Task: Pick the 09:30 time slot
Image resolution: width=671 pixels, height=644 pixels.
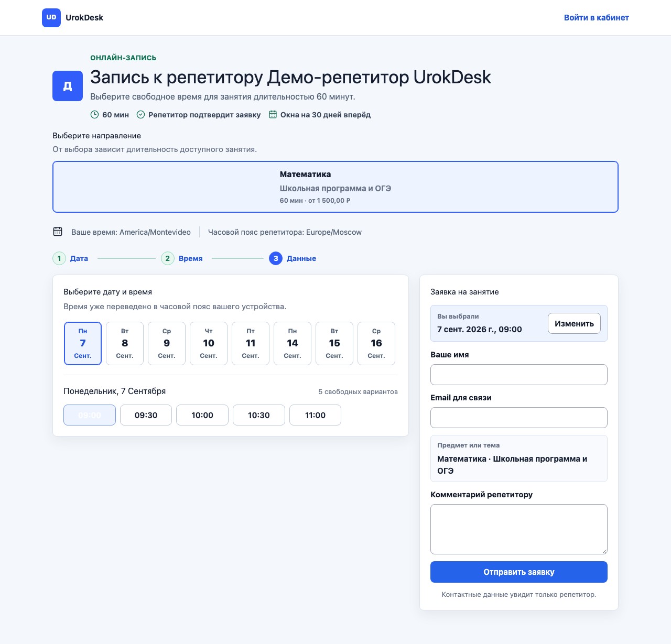Action: (x=146, y=415)
